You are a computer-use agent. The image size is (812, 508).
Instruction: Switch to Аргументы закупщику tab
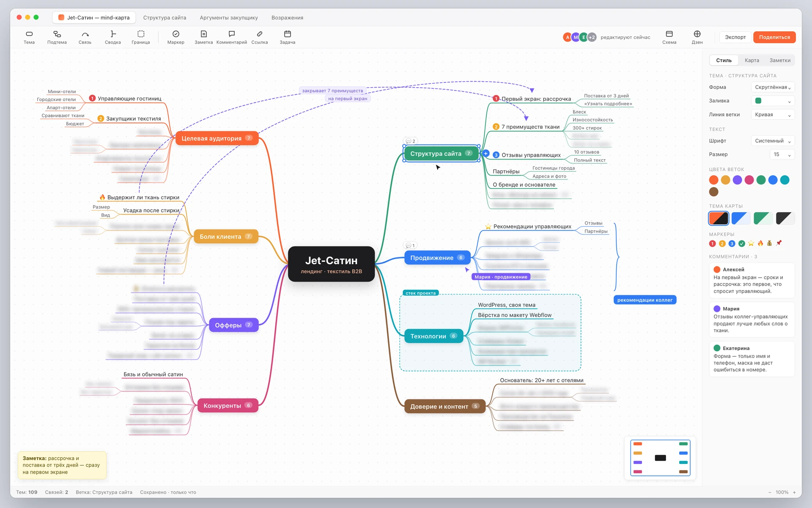tap(229, 18)
